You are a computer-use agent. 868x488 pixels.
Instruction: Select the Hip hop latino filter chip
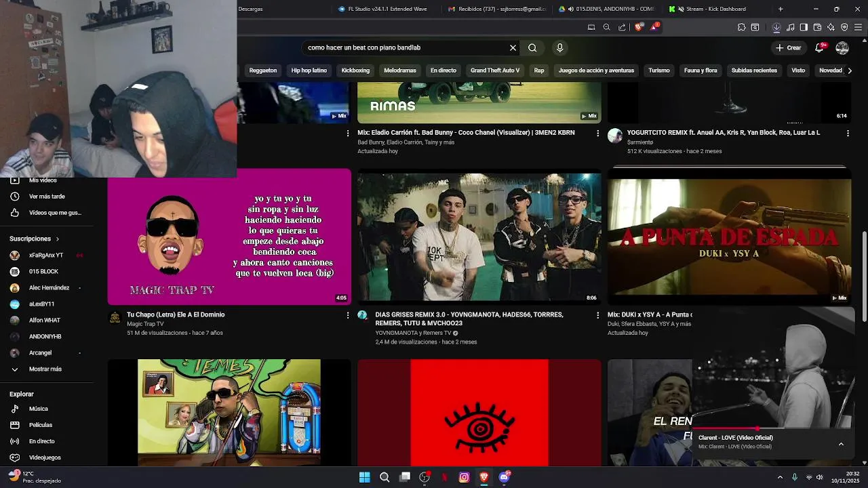[x=309, y=70]
